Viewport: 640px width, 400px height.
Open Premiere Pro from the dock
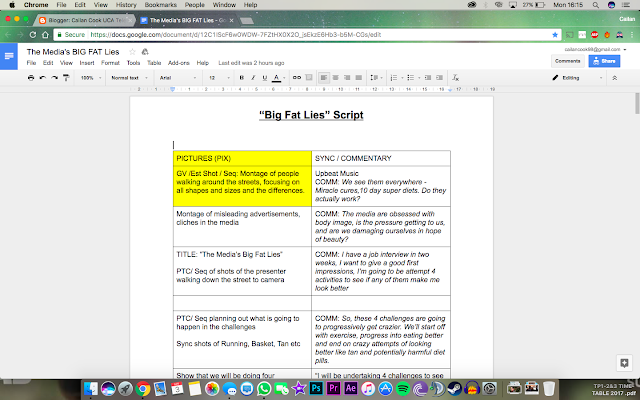(x=333, y=388)
